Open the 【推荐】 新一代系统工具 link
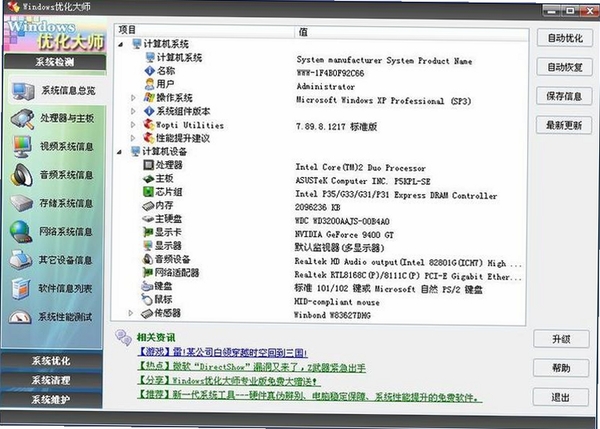Viewport: 600px width, 429px height. [x=309, y=397]
